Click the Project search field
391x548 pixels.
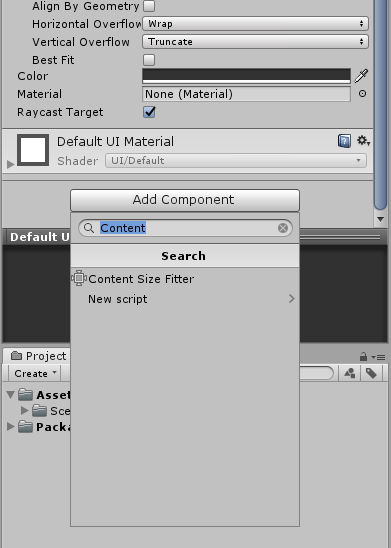click(316, 373)
